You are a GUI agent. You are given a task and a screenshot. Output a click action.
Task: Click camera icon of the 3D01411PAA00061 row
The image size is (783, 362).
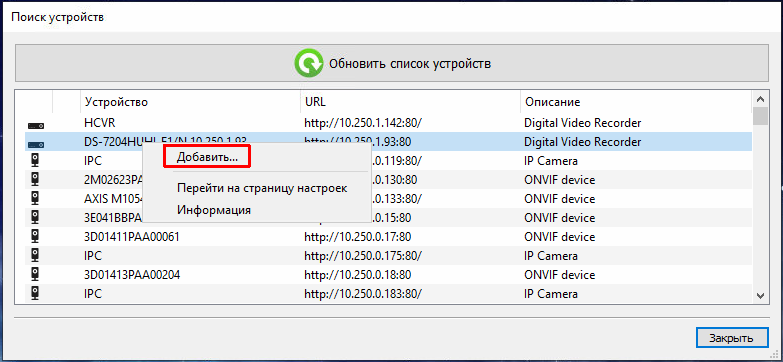[35, 237]
